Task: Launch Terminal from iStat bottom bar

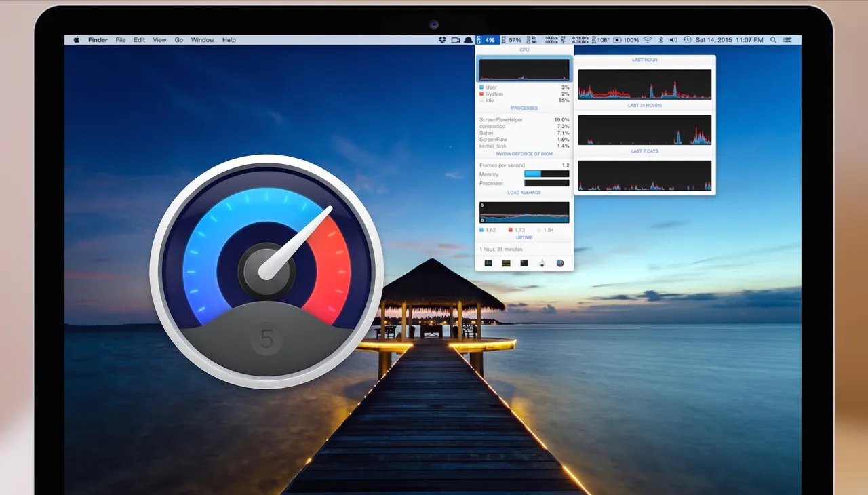Action: [524, 263]
